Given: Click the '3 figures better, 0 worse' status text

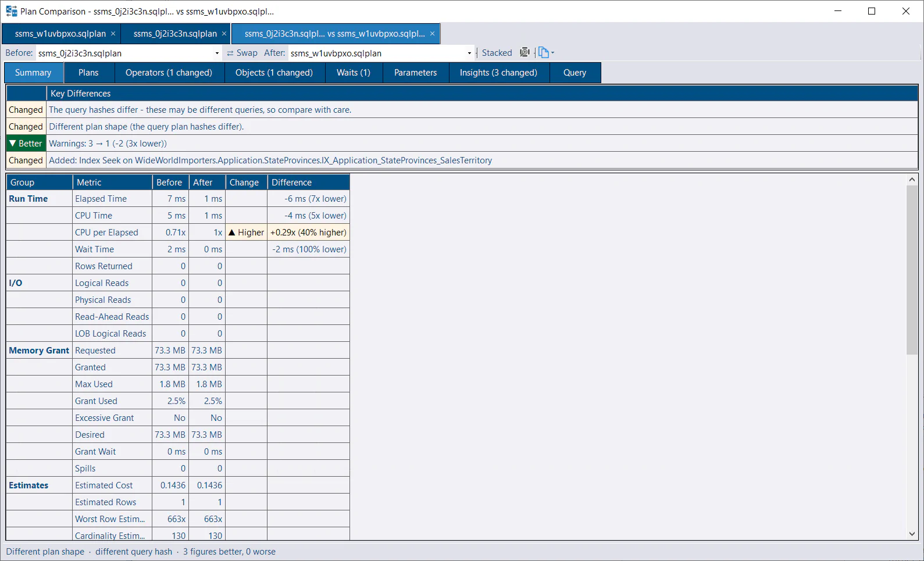Looking at the screenshot, I should pyautogui.click(x=229, y=552).
